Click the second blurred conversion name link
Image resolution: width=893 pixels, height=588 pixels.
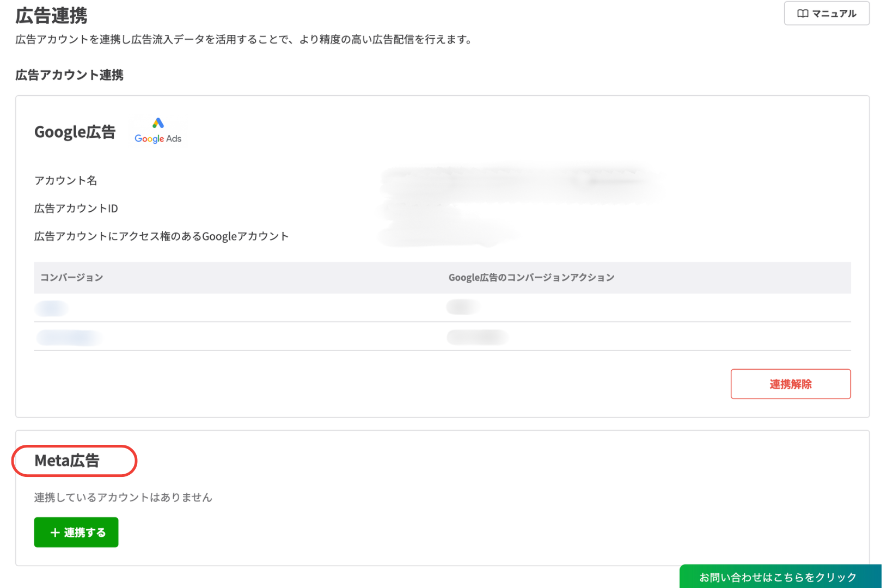(x=69, y=338)
